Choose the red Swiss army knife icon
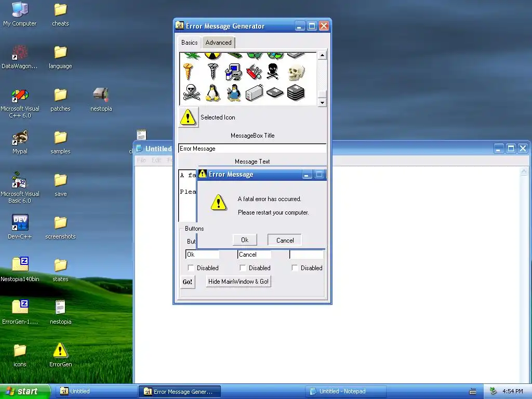532x399 pixels. [x=254, y=72]
